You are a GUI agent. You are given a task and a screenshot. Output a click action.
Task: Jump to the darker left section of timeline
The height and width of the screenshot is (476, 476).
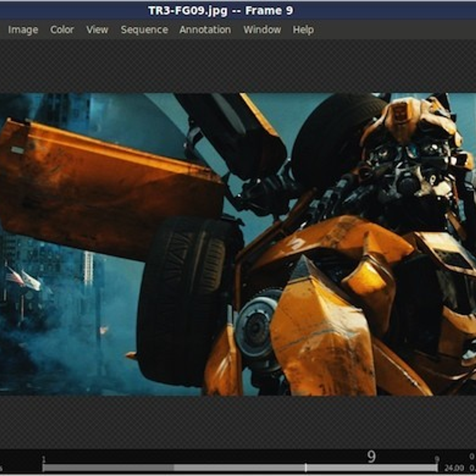107,468
